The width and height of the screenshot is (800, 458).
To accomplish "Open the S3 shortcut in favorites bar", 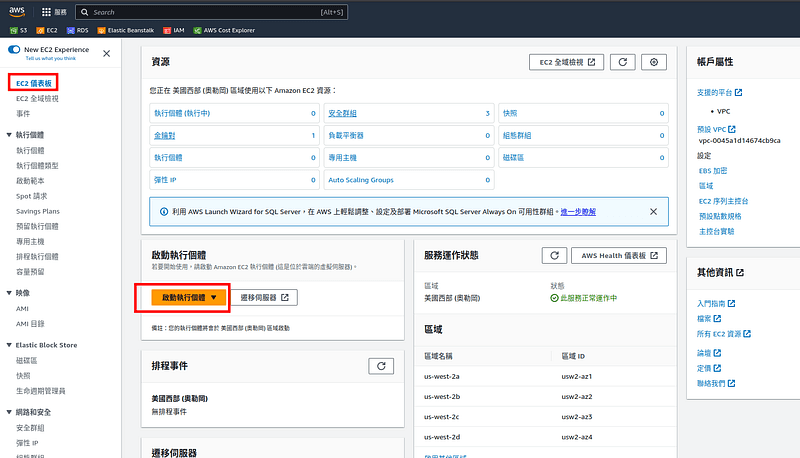I will pos(18,30).
